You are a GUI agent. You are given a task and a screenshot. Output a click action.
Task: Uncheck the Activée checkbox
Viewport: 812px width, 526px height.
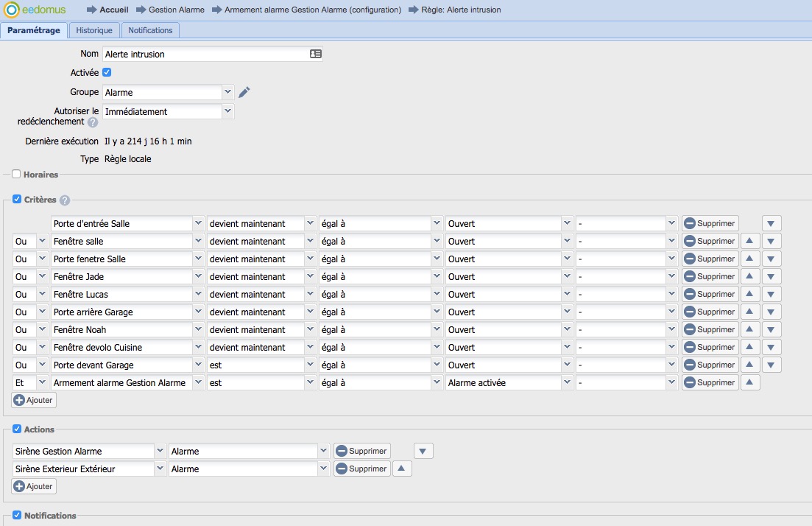point(107,72)
